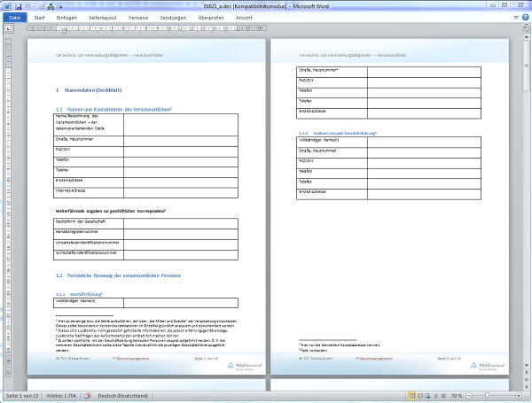Click the zoom out minus button
This screenshot has height=403, width=532.
[470, 395]
